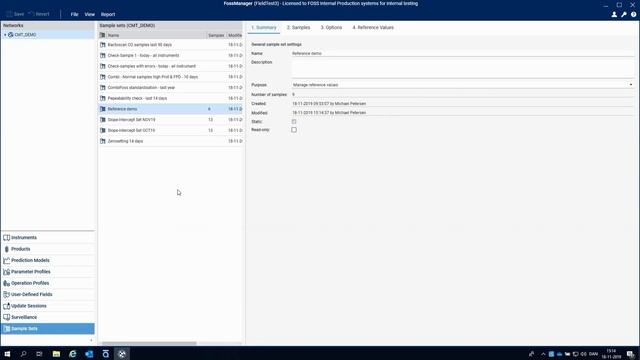Switch to the 3. Options tab

331,27
